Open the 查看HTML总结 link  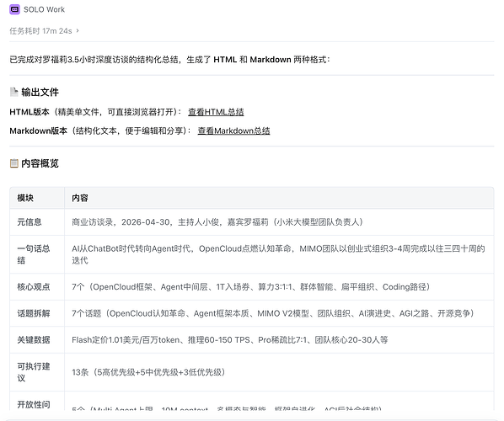coord(216,112)
